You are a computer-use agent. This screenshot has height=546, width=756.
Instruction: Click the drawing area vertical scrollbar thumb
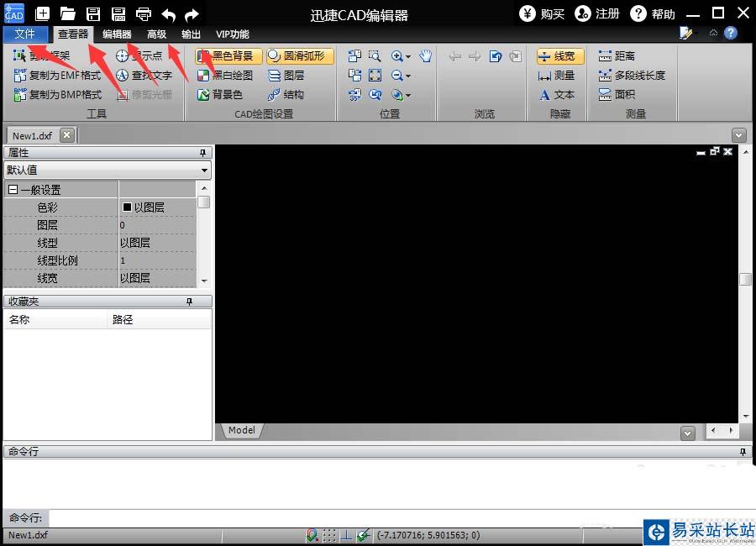[x=745, y=279]
